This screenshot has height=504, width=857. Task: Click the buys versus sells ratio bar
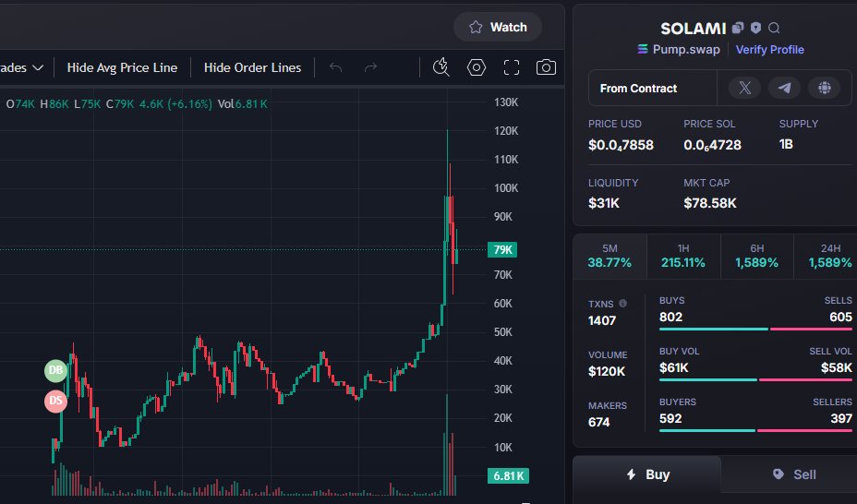coord(756,330)
